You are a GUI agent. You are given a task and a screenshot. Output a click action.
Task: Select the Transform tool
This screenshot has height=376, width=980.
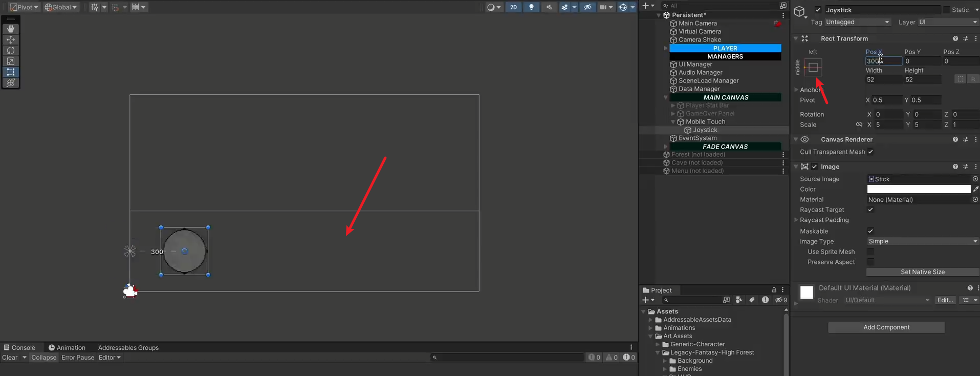[x=11, y=83]
